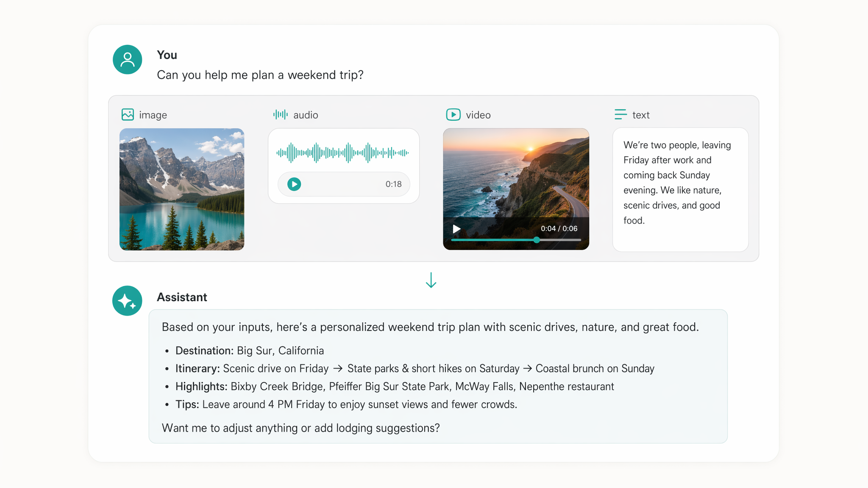Screen dimensions: 868x488
Task: Click the teal downward arrow icon
Action: (x=431, y=280)
